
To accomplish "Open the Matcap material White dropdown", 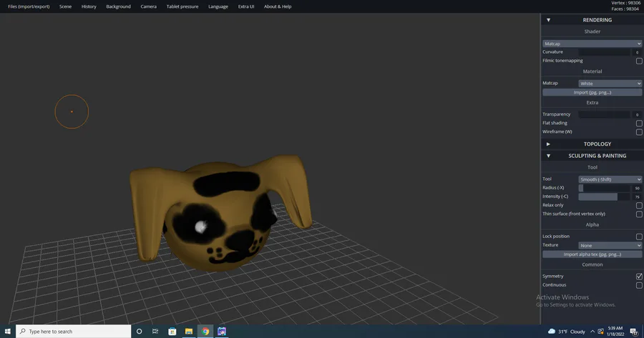I will [610, 84].
